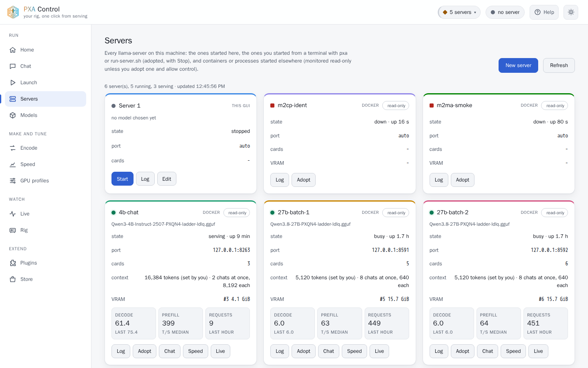Click the no server status pill
Screen dimensions: 588x368
(505, 12)
